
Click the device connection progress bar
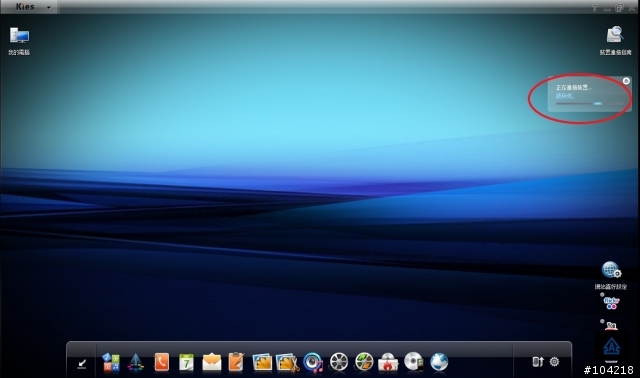pyautogui.click(x=589, y=104)
